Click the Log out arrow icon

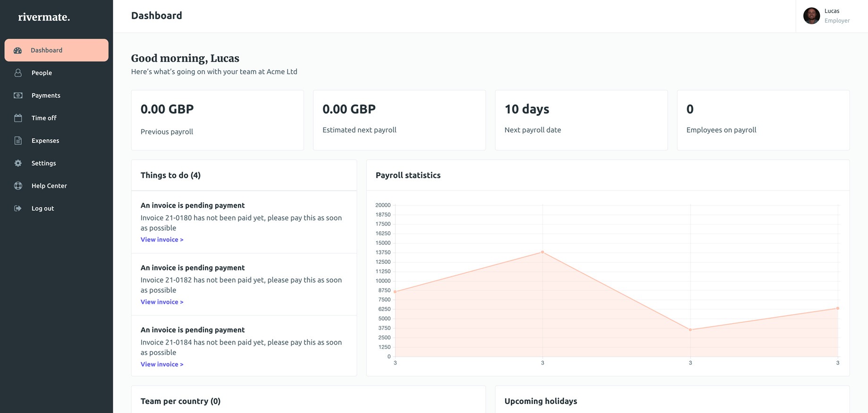tap(18, 209)
